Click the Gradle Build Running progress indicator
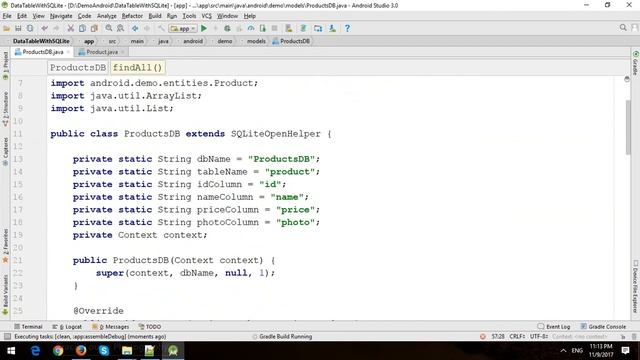 click(282, 337)
